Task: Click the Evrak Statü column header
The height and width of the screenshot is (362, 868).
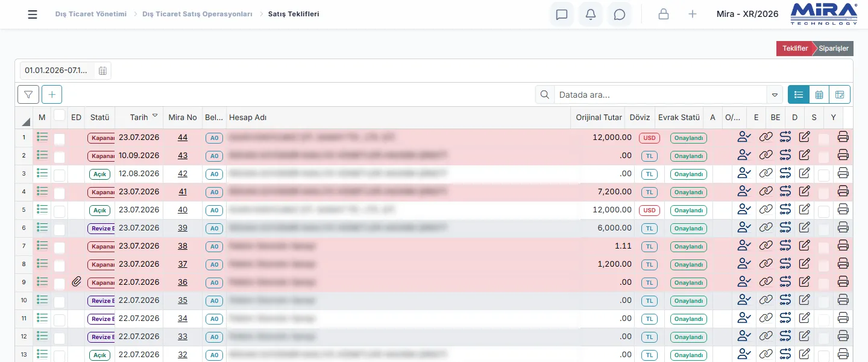Action: [679, 118]
